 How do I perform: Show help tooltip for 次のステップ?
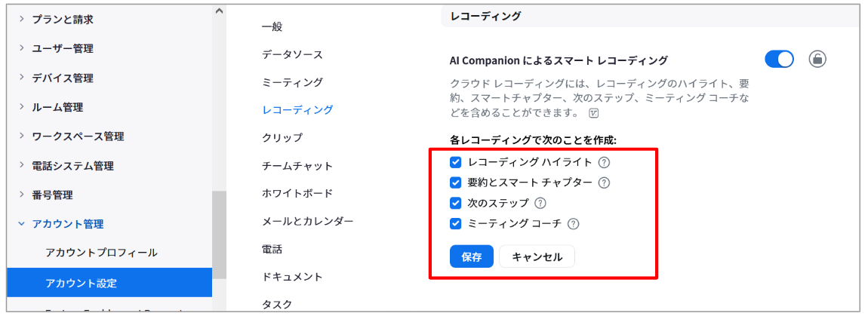coord(540,203)
